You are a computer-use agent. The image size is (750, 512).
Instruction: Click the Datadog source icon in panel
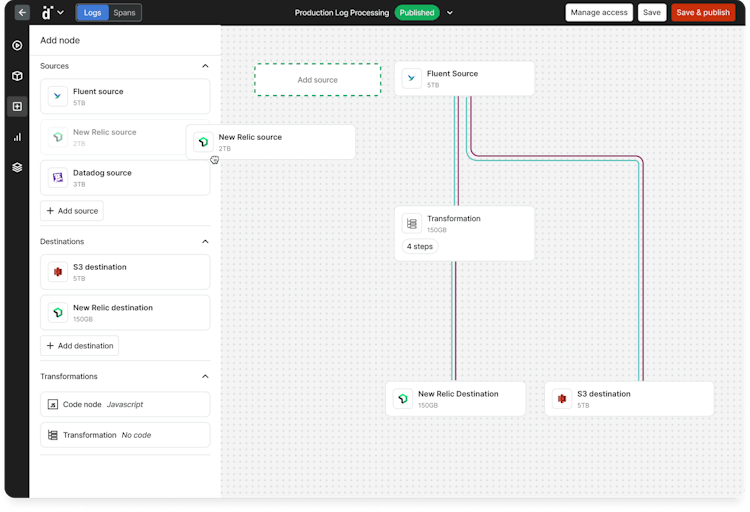pos(58,178)
